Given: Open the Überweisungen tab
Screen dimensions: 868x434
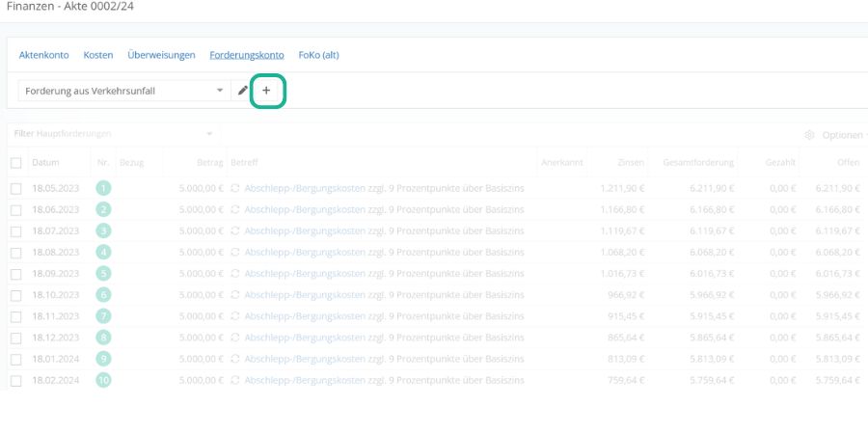Looking at the screenshot, I should 161,55.
